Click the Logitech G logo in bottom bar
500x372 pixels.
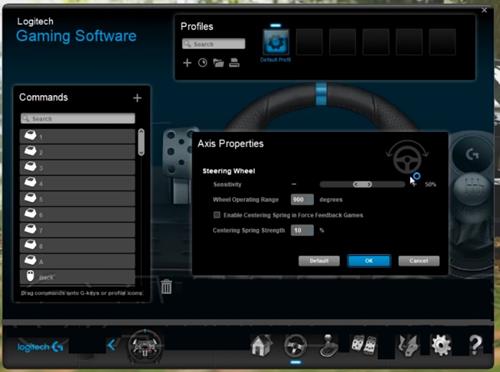pyautogui.click(x=40, y=347)
